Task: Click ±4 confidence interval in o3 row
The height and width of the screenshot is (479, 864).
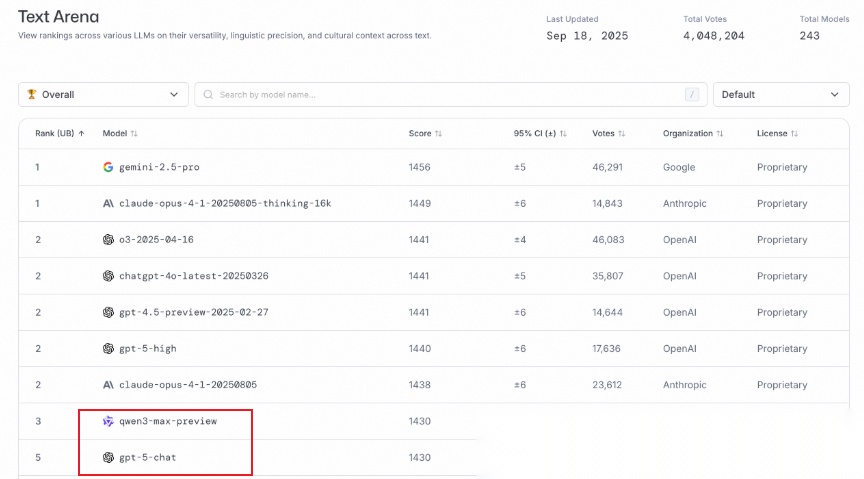Action: point(520,239)
